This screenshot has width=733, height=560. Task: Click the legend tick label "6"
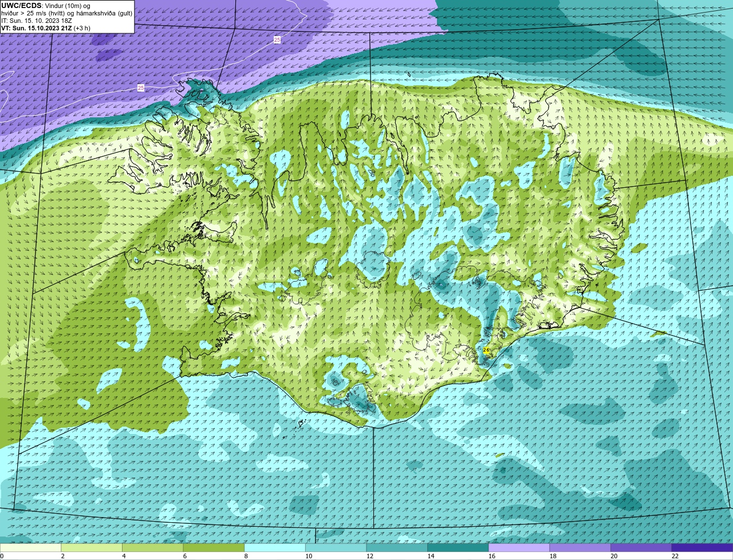point(184,556)
